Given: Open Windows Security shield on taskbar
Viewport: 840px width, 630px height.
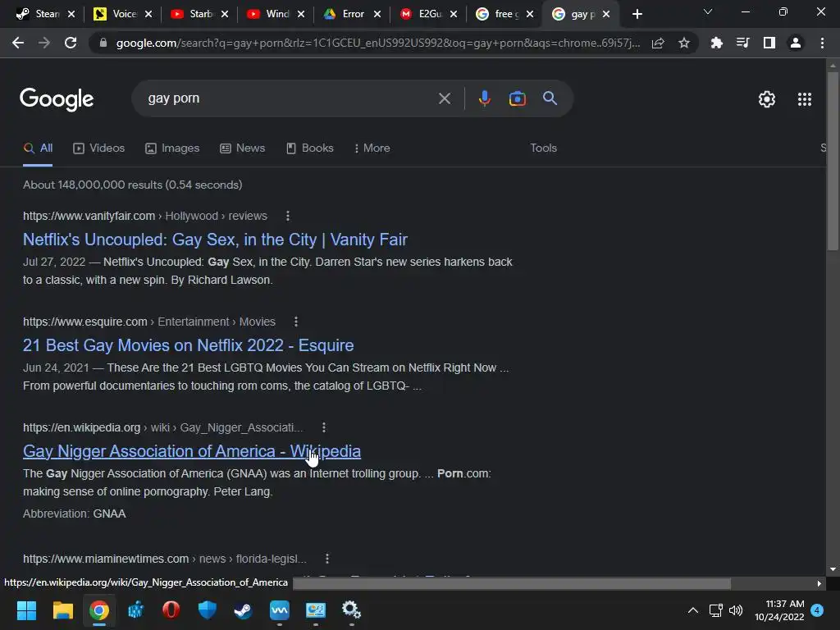Looking at the screenshot, I should pyautogui.click(x=207, y=610).
